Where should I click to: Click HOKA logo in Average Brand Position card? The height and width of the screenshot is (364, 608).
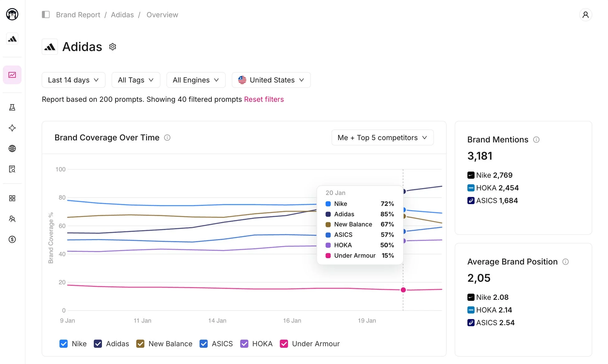[x=471, y=310]
